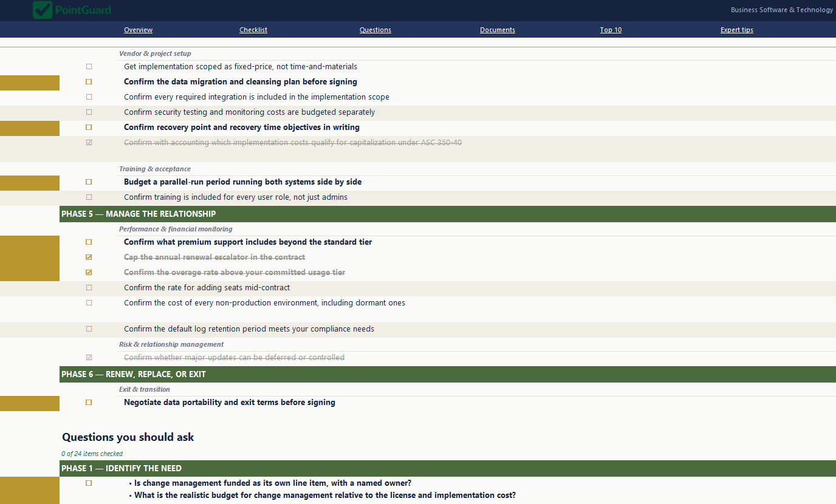Click 'Confirm the data migration and cleansing plan' text
The height and width of the screenshot is (504, 836).
coord(241,82)
